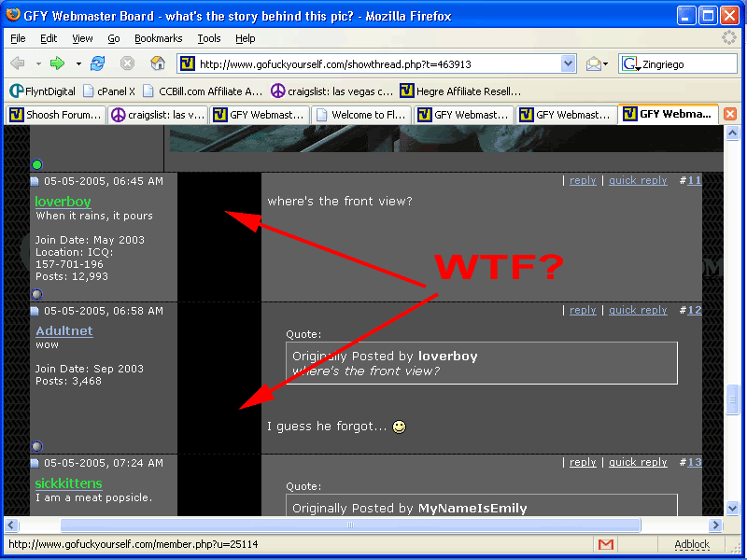This screenshot has height=560, width=747.
Task: Reload the page with the refresh icon
Action: [98, 63]
